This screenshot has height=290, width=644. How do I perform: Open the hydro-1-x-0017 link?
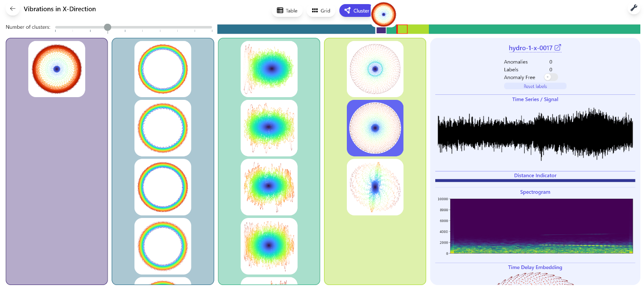(x=531, y=48)
